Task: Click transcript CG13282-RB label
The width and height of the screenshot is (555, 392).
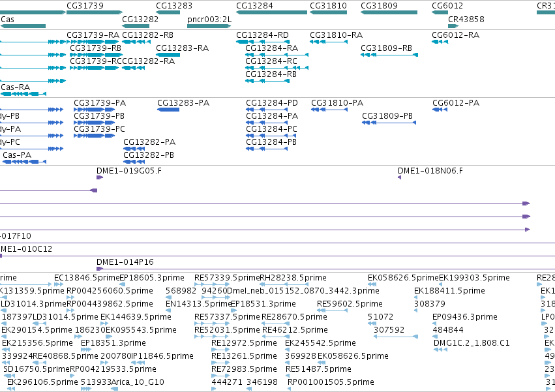Action: 147,35
